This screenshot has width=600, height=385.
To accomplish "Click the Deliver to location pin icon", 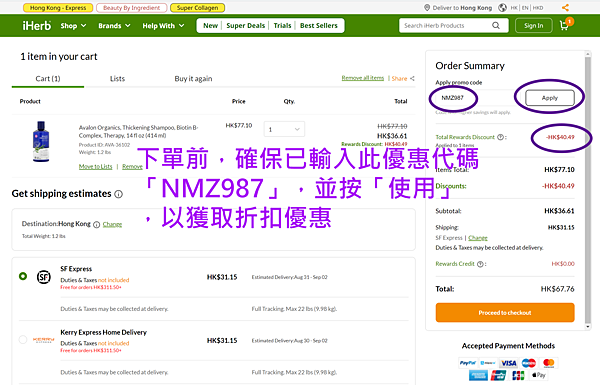I will click(x=427, y=8).
